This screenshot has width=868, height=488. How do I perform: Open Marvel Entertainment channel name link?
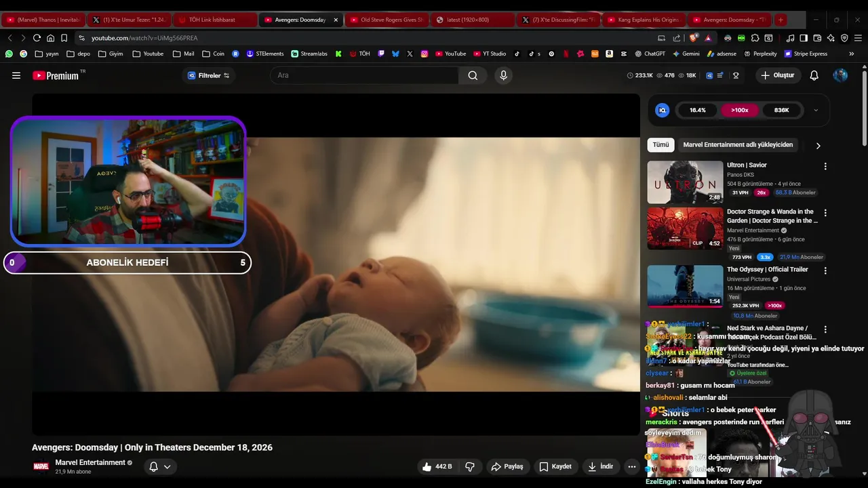90,462
